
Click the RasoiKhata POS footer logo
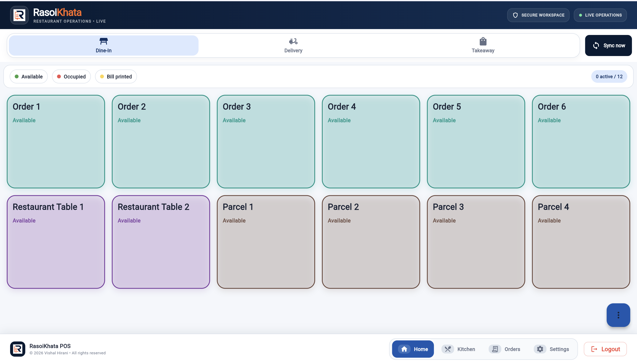(17, 349)
